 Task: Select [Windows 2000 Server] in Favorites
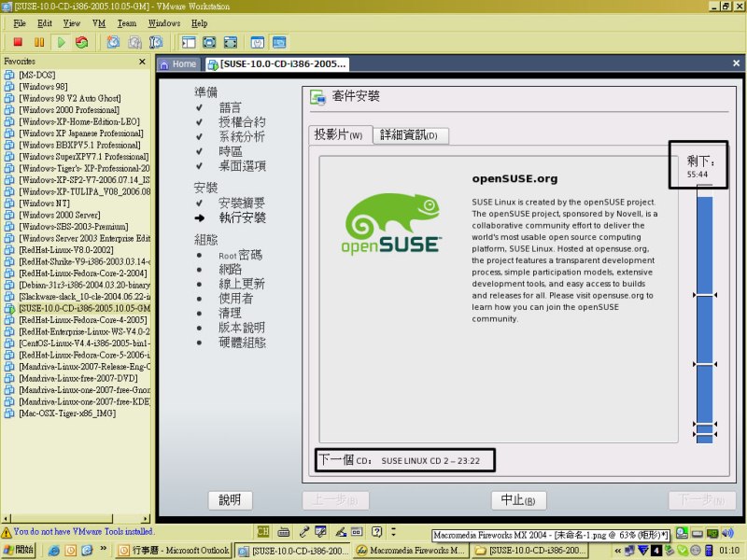[x=60, y=215]
